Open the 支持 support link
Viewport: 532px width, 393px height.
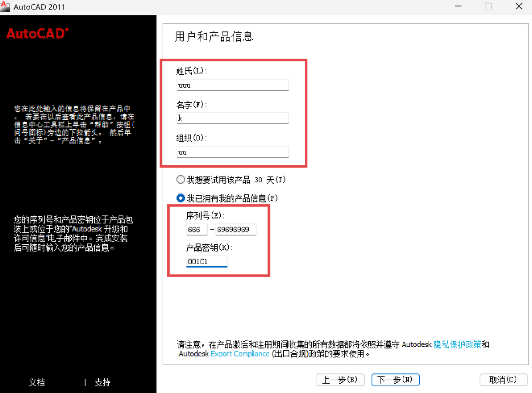coord(102,382)
